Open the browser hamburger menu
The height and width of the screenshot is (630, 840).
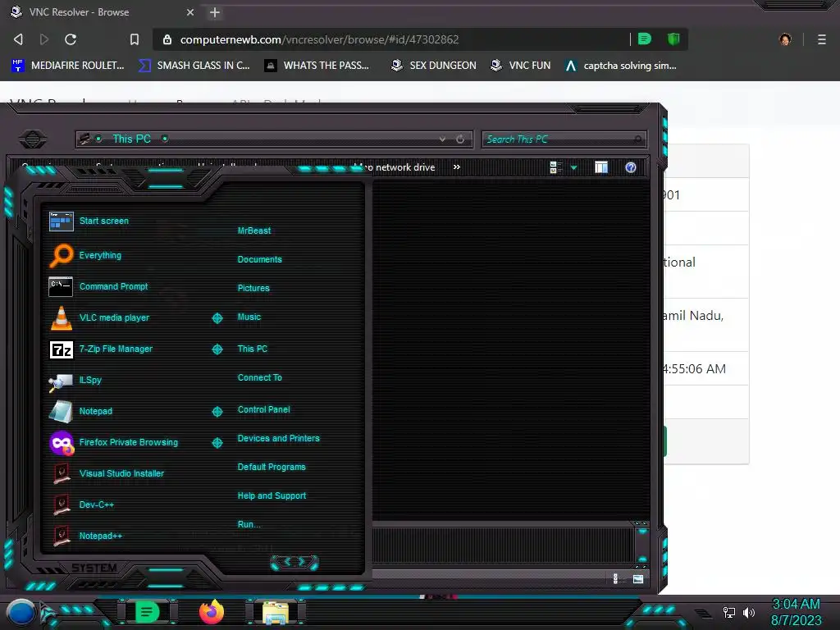(822, 39)
